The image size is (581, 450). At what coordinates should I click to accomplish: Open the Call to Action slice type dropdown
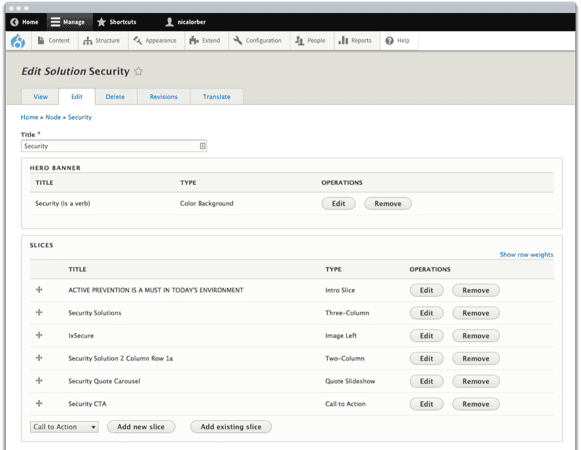(64, 427)
